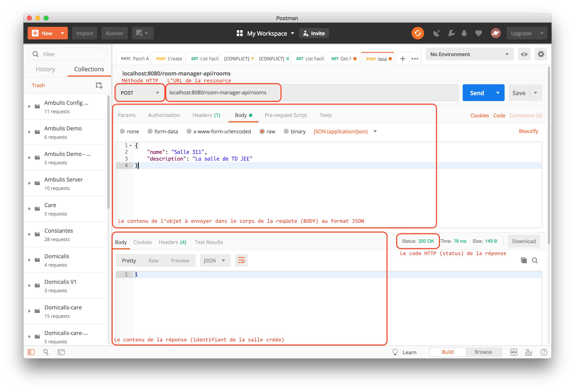
Task: Open the notifications bell
Action: click(464, 33)
